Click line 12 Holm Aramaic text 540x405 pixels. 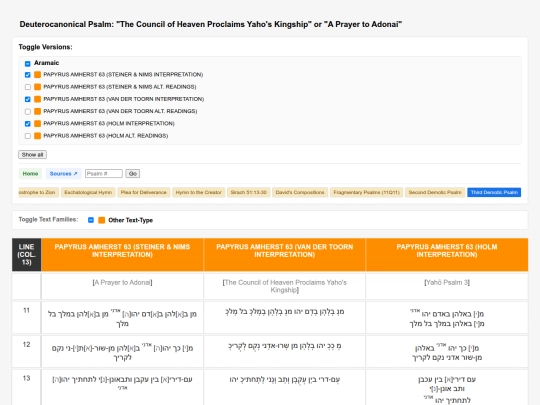click(x=447, y=352)
